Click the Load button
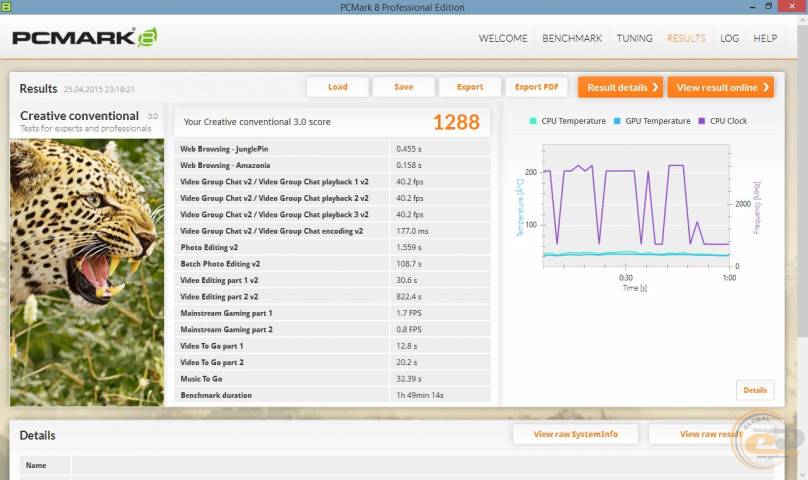The height and width of the screenshot is (480, 808). (x=338, y=87)
